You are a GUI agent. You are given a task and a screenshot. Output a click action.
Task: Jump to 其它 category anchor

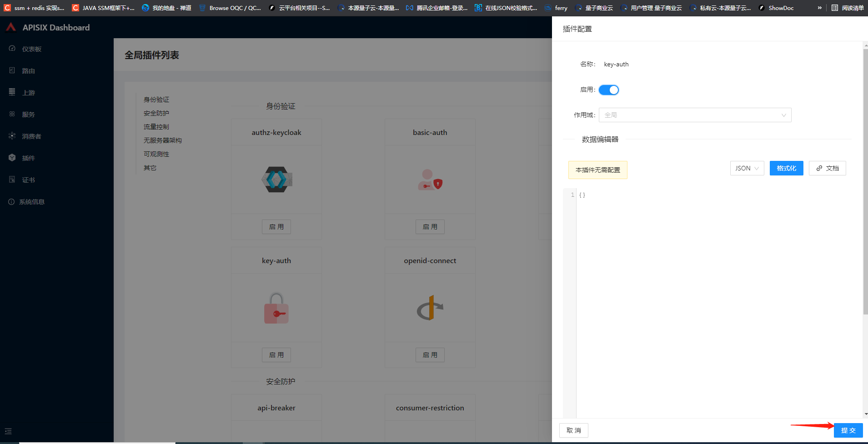click(150, 168)
